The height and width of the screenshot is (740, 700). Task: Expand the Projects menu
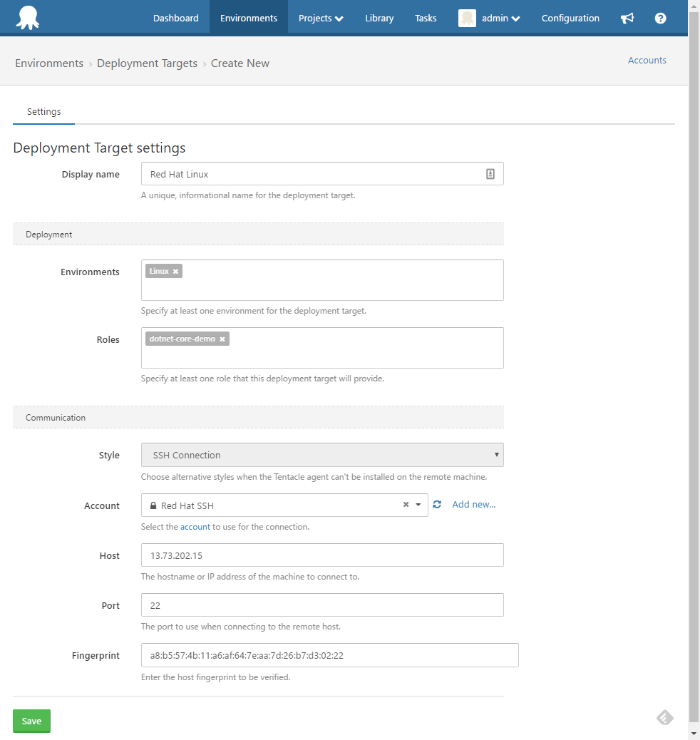[320, 18]
